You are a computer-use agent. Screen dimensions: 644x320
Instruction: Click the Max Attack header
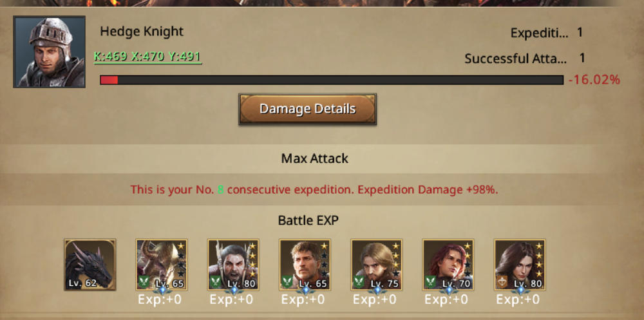[315, 158]
